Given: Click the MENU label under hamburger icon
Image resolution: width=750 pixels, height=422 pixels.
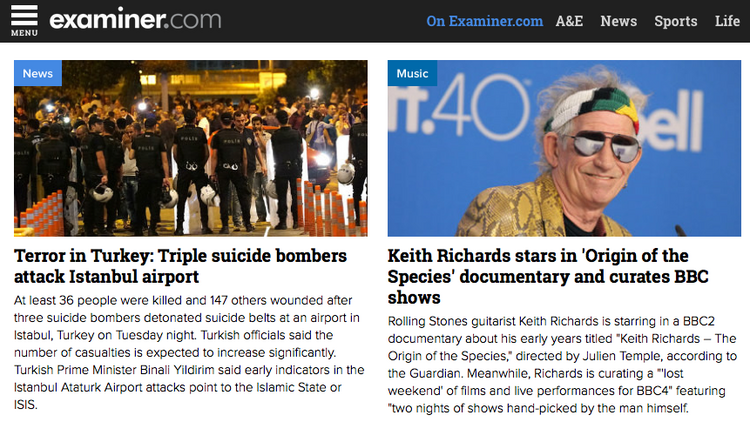Looking at the screenshot, I should 24,33.
